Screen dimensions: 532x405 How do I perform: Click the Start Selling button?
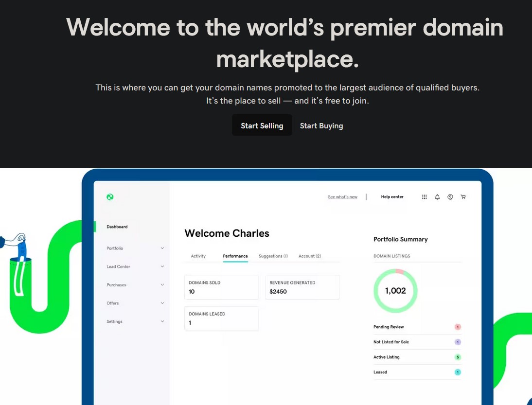262,125
